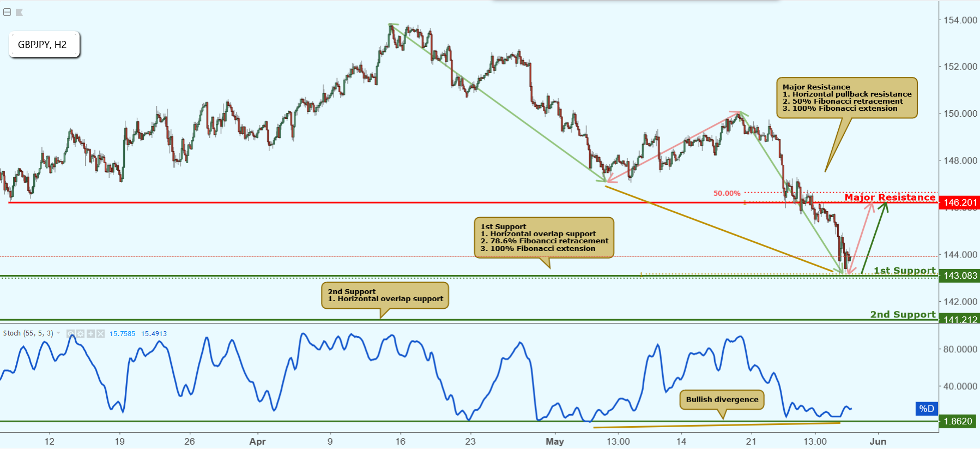The height and width of the screenshot is (449, 980).
Task: Click the May date label on time axis
Action: point(555,441)
